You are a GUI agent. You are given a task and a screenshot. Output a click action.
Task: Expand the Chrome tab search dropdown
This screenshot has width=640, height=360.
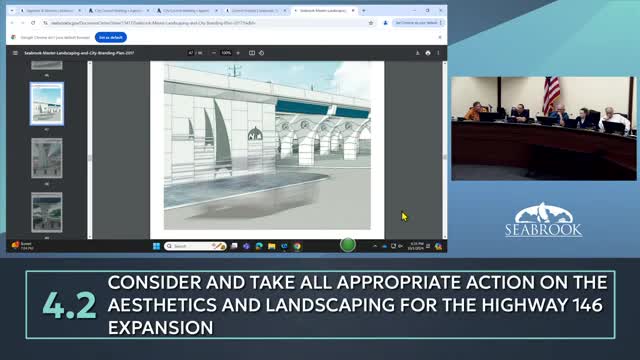pyautogui.click(x=12, y=10)
